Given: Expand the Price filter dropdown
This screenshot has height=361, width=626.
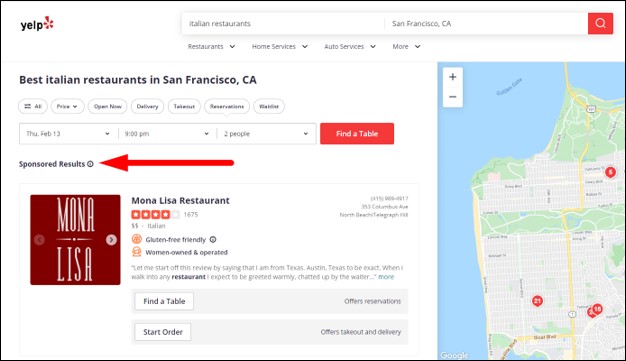Looking at the screenshot, I should [67, 106].
